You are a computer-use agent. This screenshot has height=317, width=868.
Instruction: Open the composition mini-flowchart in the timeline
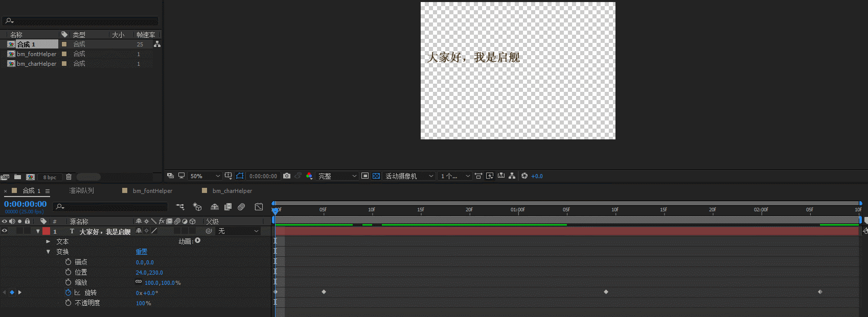(180, 207)
